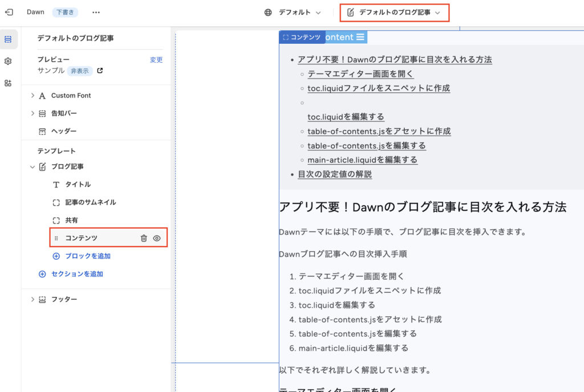Image resolution: width=584 pixels, height=392 pixels.
Task: Click the 非表示 status badge
Action: pyautogui.click(x=80, y=71)
